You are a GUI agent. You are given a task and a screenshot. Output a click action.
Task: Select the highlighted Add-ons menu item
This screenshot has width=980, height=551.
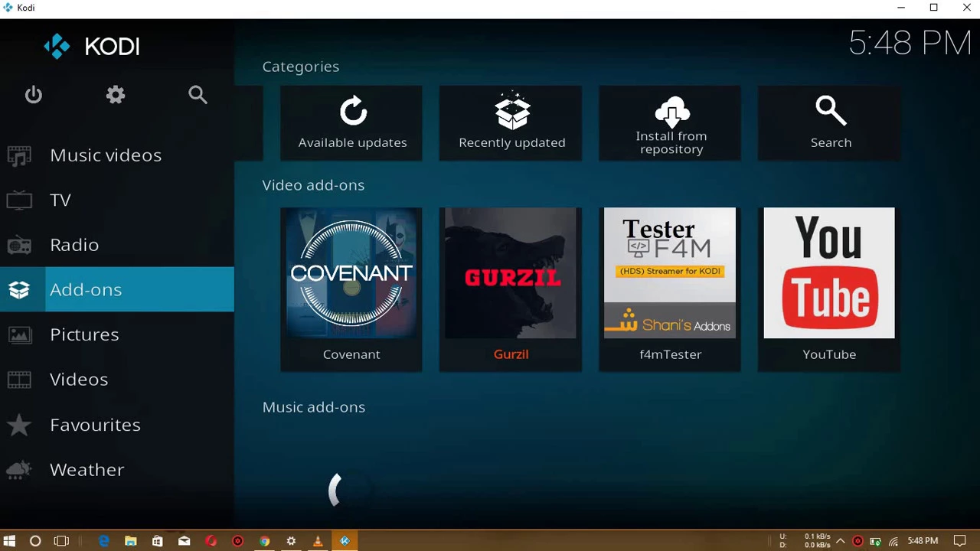tap(117, 289)
